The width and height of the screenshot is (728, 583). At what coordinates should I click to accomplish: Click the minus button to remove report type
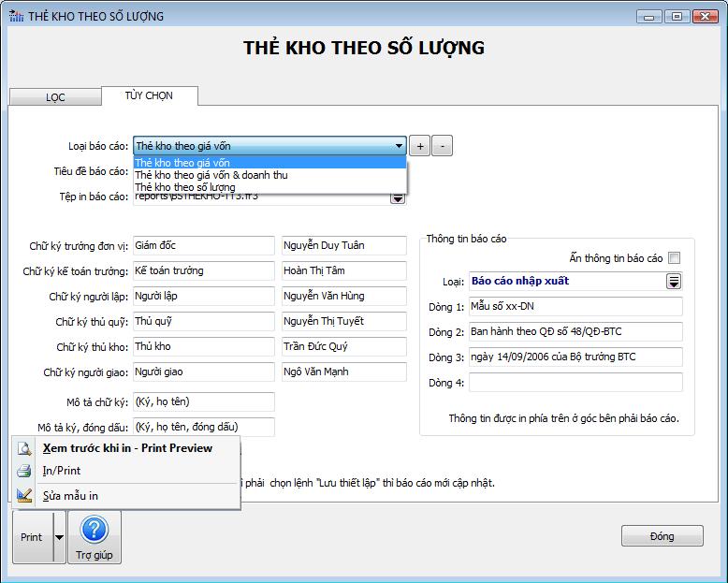coord(443,146)
